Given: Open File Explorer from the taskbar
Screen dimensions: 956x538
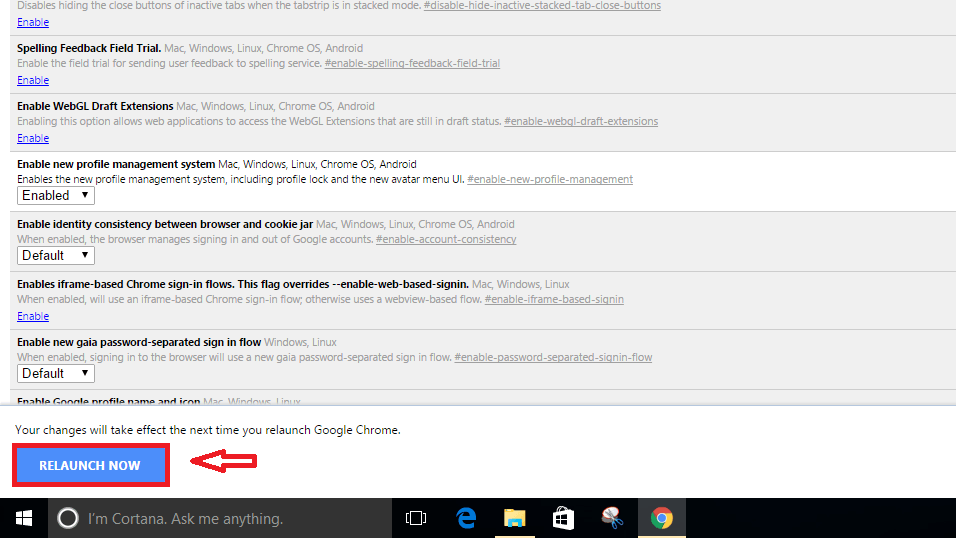Looking at the screenshot, I should (x=515, y=518).
